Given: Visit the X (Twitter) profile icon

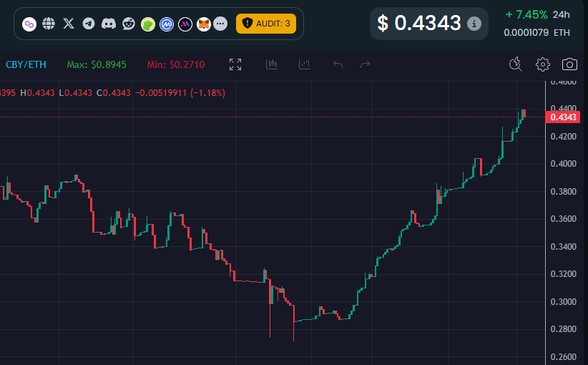Looking at the screenshot, I should (69, 24).
